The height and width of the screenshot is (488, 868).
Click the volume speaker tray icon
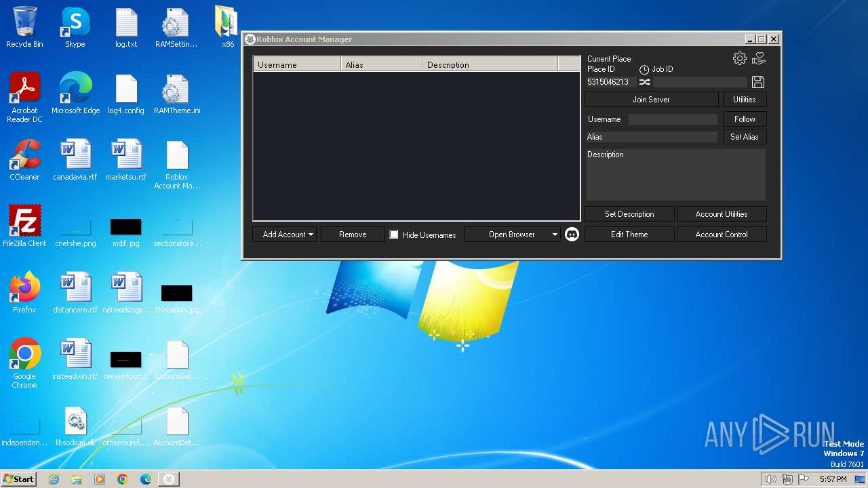coord(770,479)
